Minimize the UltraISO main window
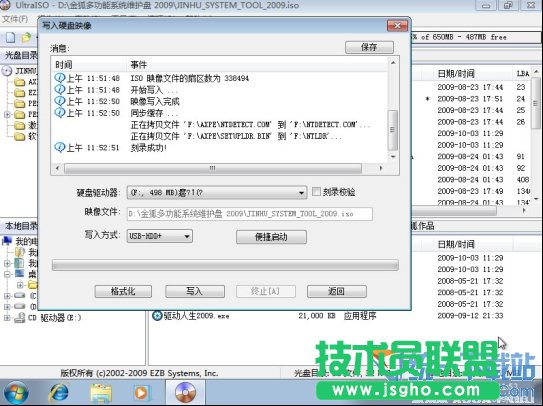Image resolution: width=543 pixels, height=406 pixels. 485,5
